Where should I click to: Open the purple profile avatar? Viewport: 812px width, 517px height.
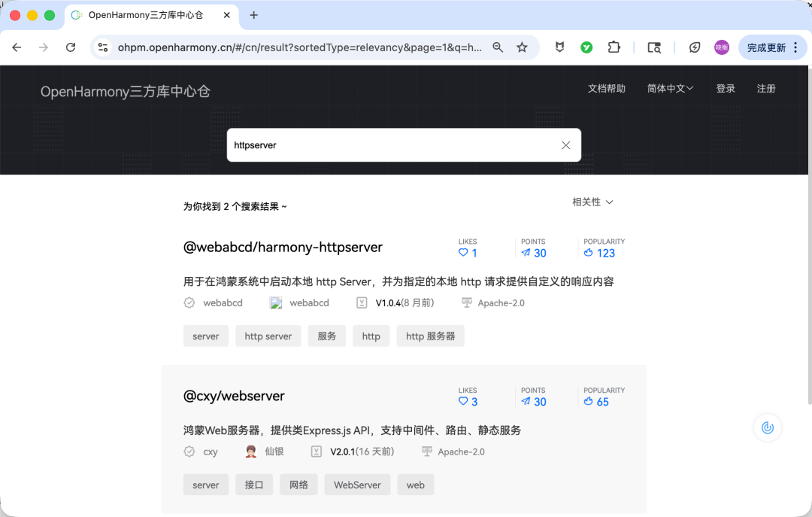tap(721, 47)
